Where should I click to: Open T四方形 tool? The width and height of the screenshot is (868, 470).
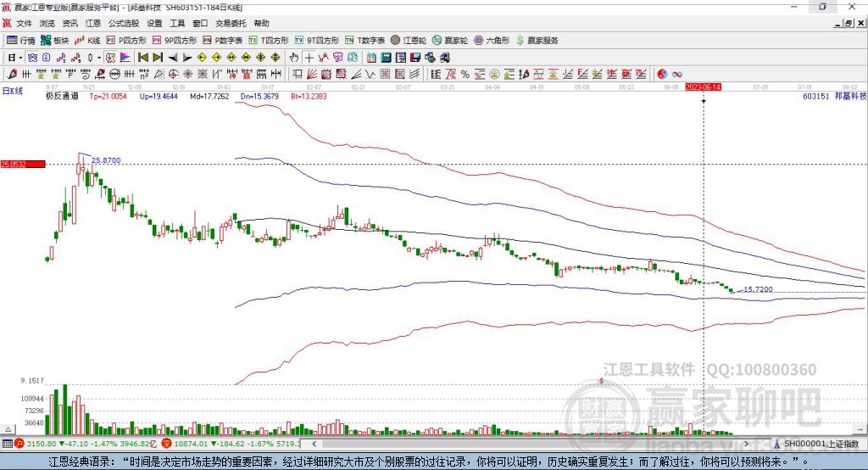coord(269,41)
